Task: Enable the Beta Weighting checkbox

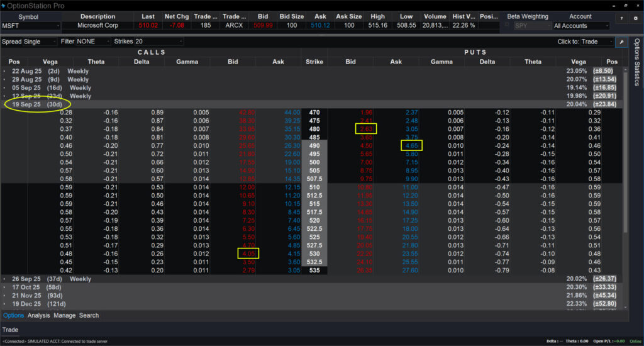Action: (508, 26)
